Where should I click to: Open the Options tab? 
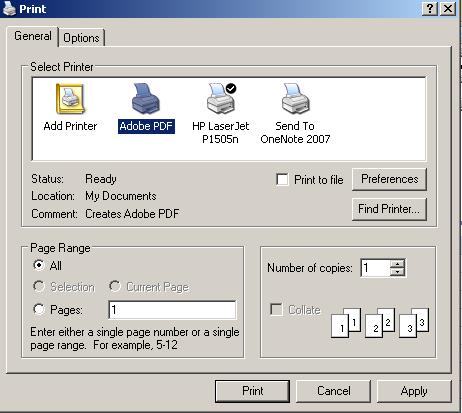pyautogui.click(x=81, y=38)
